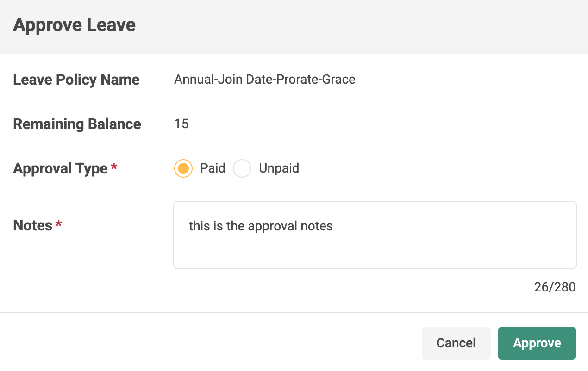Select the Paid radio button
This screenshot has width=588, height=371.
coord(183,168)
